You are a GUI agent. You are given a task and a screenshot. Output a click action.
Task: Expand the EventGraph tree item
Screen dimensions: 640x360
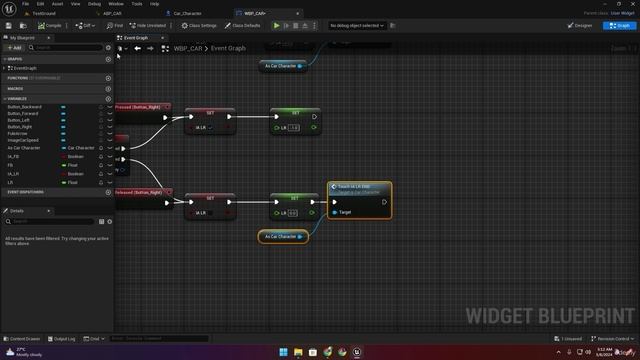[x=4, y=68]
